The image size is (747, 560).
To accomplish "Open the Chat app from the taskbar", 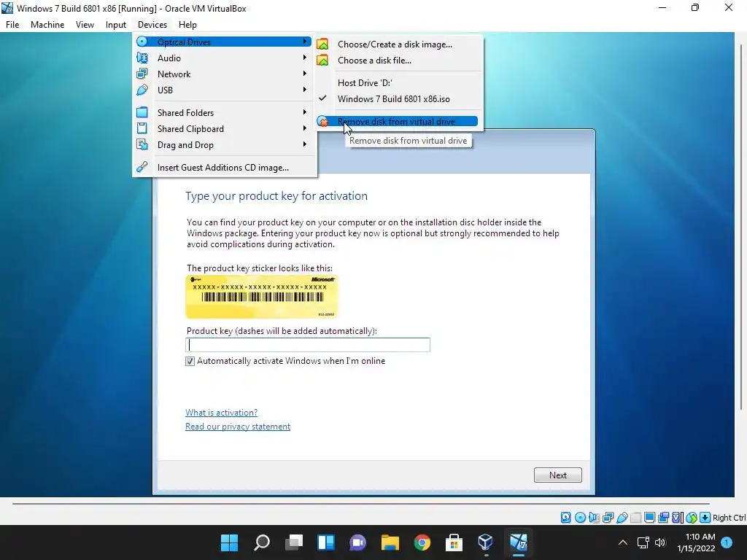I will (357, 542).
